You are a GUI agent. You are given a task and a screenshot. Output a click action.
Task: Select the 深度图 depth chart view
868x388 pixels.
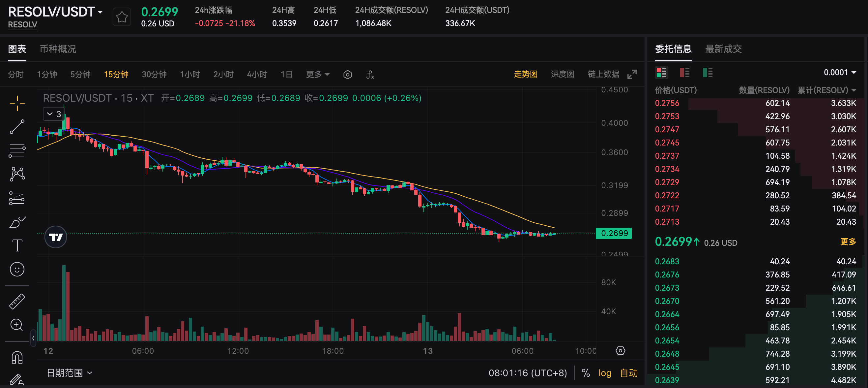tap(563, 74)
